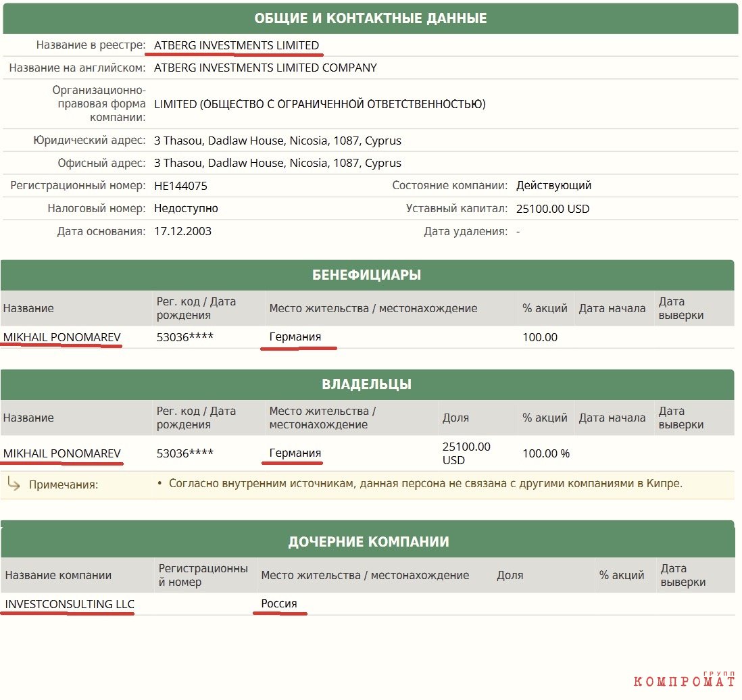Click the company status Действующий
742x700 pixels.
pyautogui.click(x=553, y=186)
